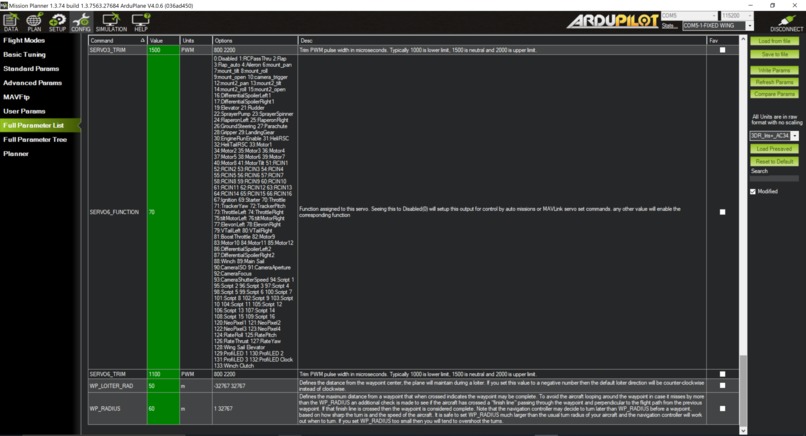The width and height of the screenshot is (806, 436).
Task: Click Load Presaved button
Action: [774, 149]
